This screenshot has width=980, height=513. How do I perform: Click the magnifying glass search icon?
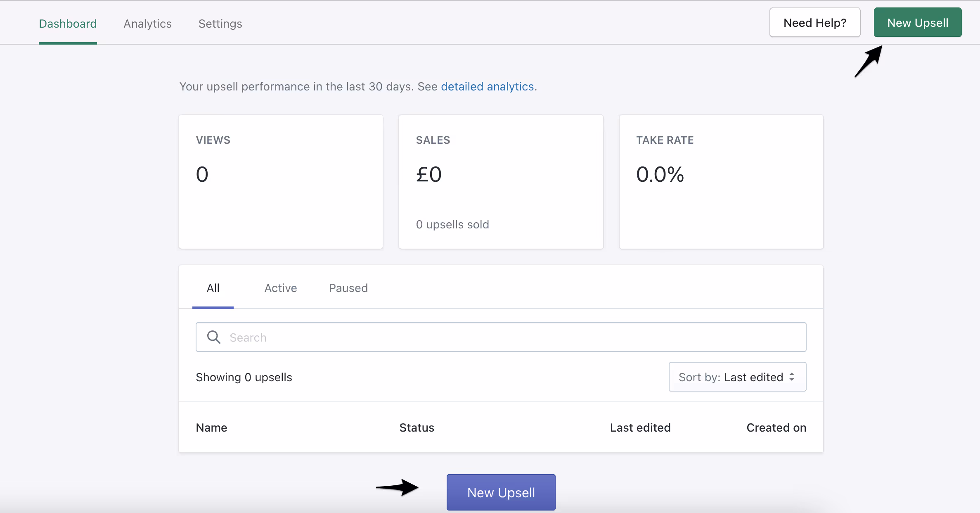(x=214, y=337)
